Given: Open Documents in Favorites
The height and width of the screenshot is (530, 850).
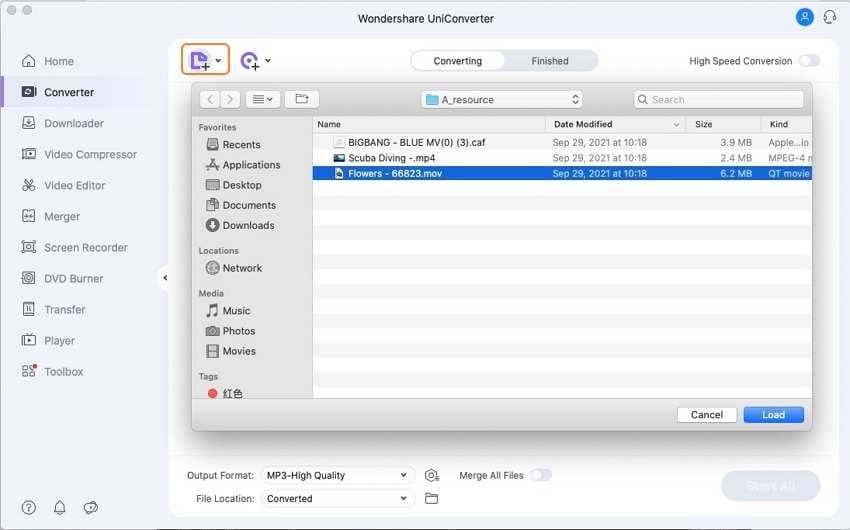Looking at the screenshot, I should pyautogui.click(x=241, y=205).
